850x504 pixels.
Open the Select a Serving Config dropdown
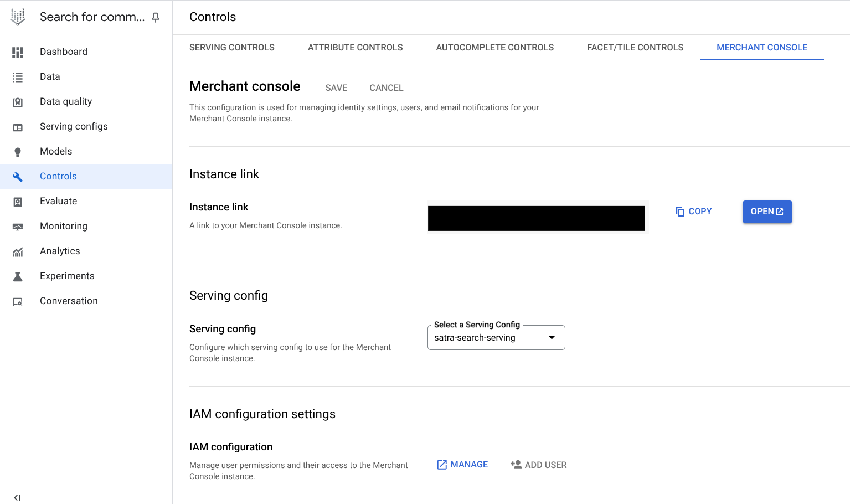pos(551,337)
